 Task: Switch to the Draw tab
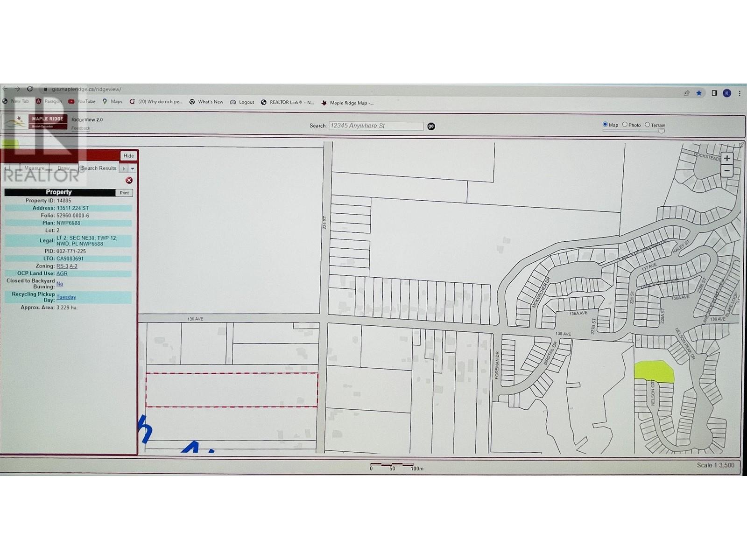[x=63, y=168]
